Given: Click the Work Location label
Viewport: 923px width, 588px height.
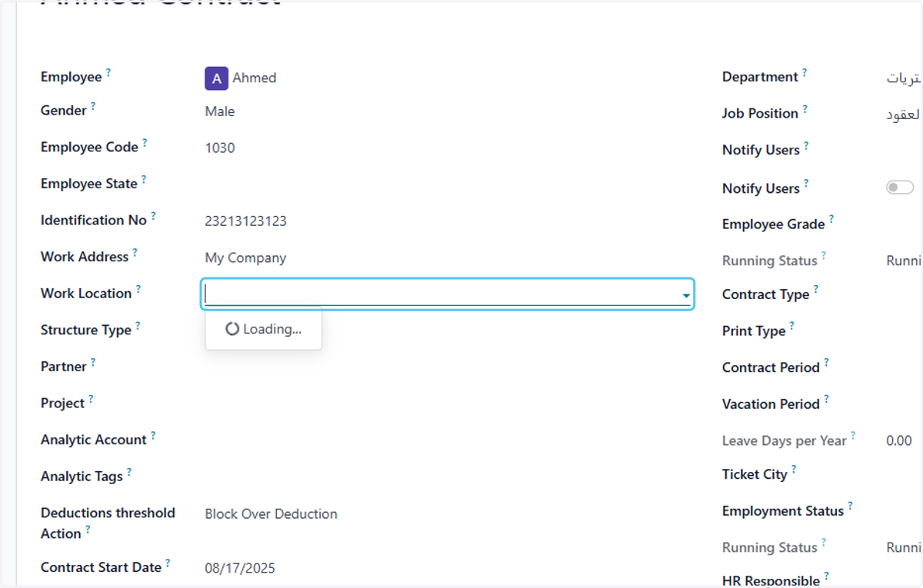Looking at the screenshot, I should [x=86, y=294].
